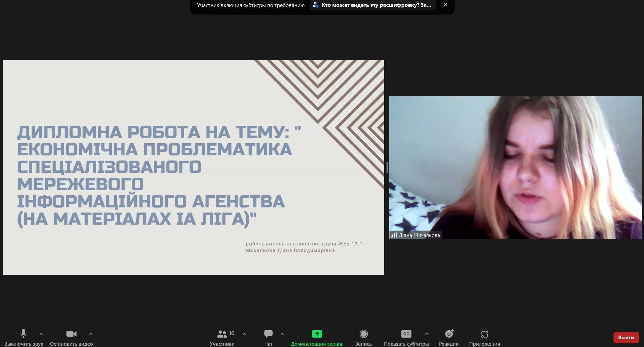
Task: Click slide text 'Михальова Діана Володимирівна'
Action: (x=290, y=250)
